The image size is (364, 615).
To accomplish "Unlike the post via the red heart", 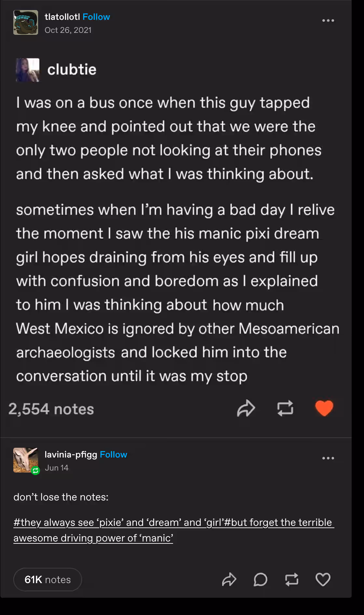I will [x=324, y=408].
